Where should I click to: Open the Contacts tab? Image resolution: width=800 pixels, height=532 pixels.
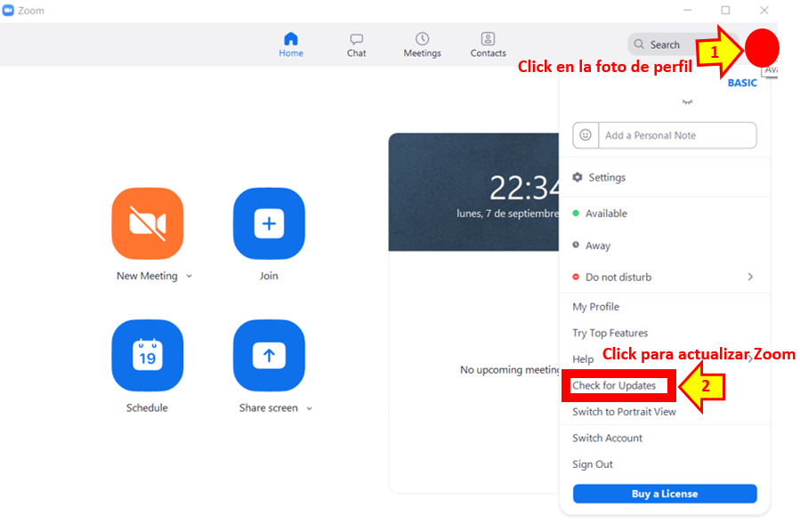pos(488,44)
